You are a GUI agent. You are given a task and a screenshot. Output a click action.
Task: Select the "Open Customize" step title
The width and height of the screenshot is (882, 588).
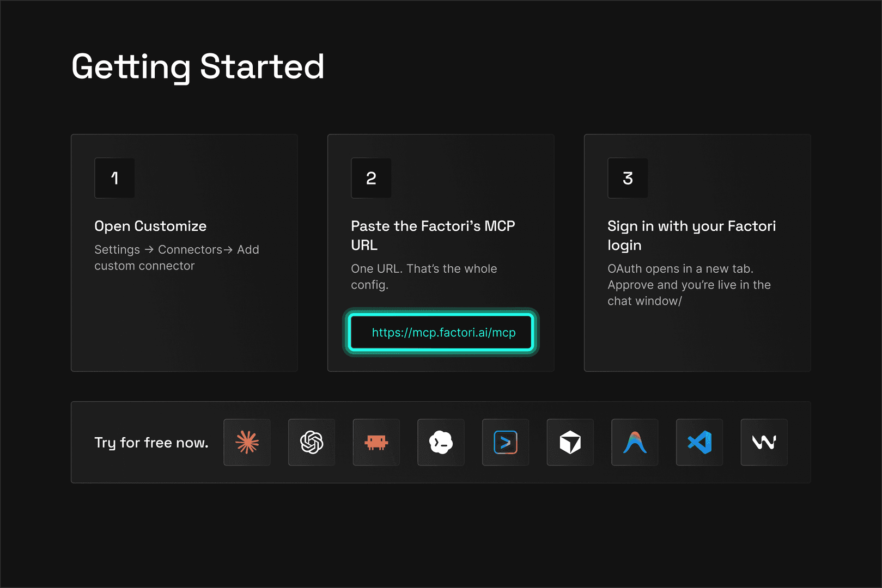point(150,226)
